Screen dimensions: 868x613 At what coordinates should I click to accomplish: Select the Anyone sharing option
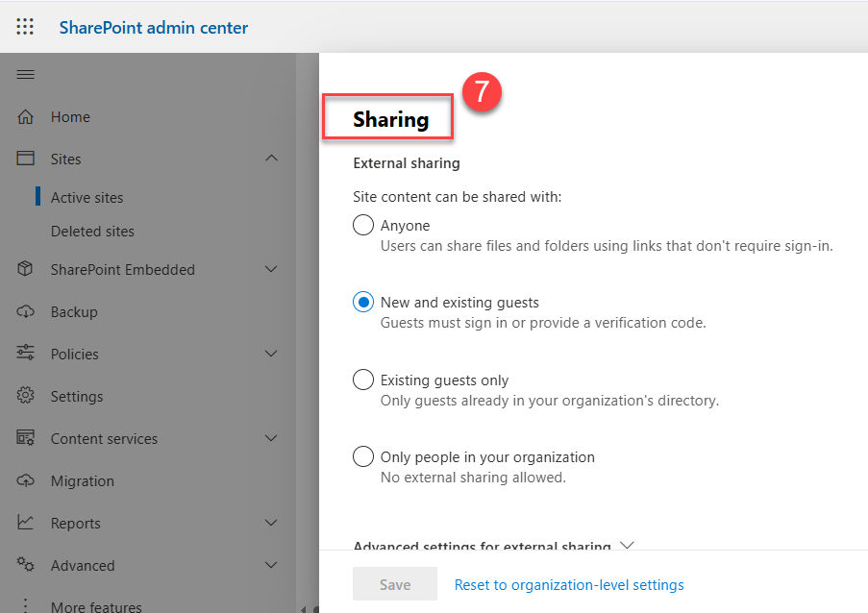click(363, 225)
